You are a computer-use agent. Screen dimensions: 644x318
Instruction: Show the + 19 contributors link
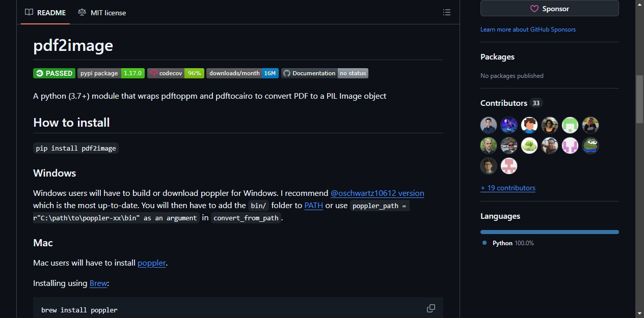(508, 188)
